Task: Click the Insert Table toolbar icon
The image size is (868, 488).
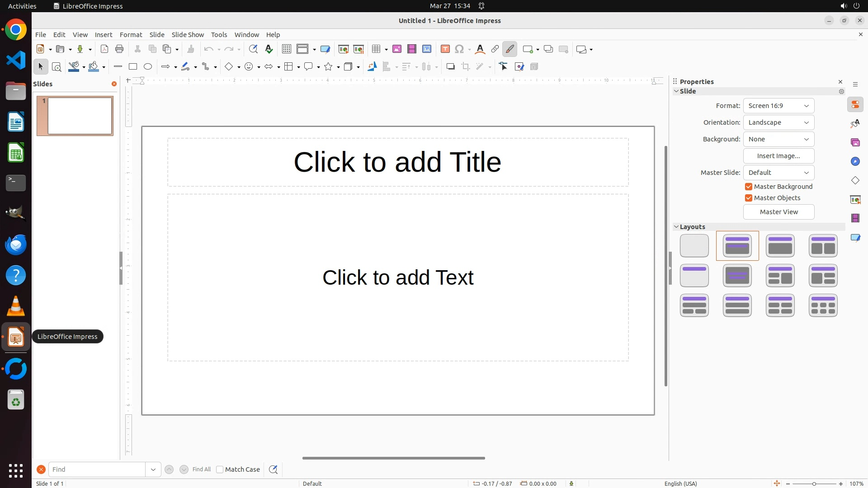Action: coord(376,49)
